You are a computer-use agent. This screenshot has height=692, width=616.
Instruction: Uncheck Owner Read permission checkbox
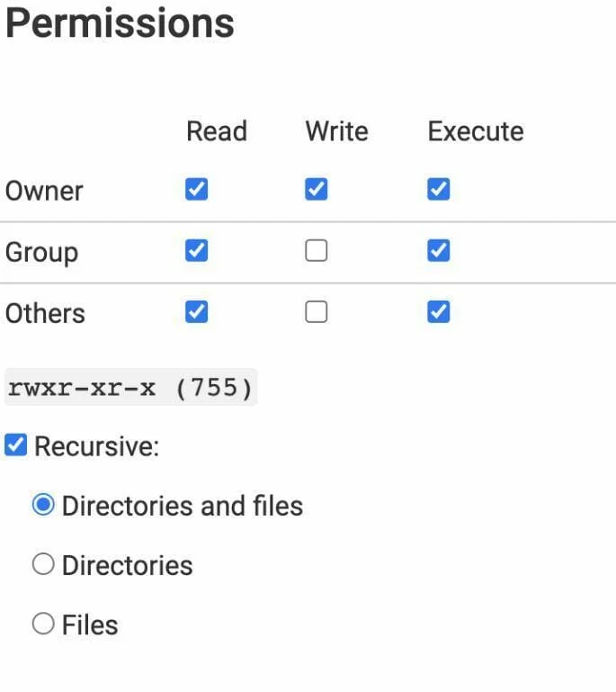coord(196,190)
